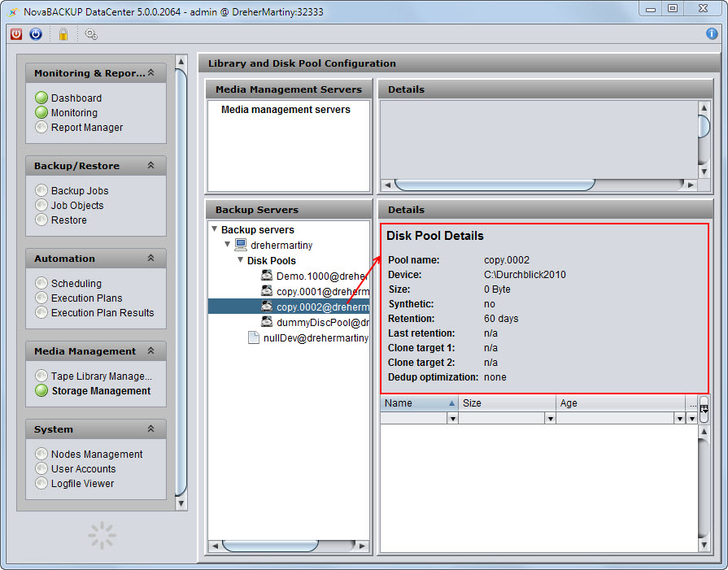Click the User Accounts indicator circle

[x=41, y=468]
